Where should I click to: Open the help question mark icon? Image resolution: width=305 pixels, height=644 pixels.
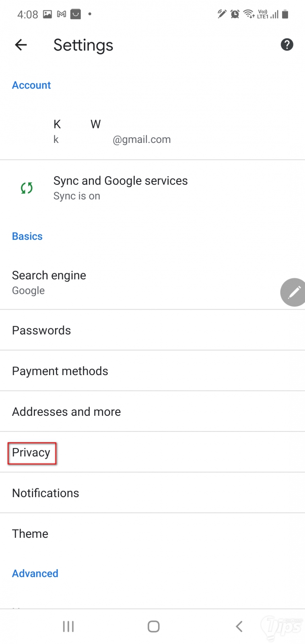286,45
